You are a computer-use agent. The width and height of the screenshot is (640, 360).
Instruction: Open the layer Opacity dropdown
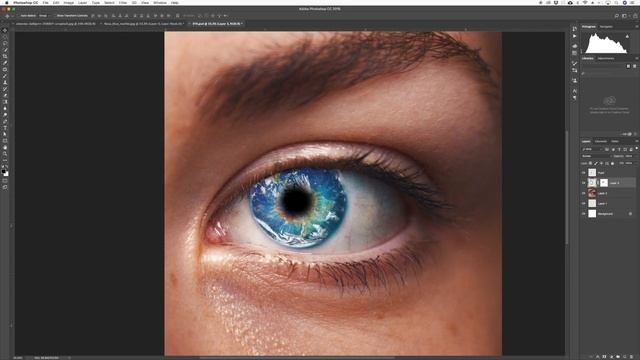629,156
